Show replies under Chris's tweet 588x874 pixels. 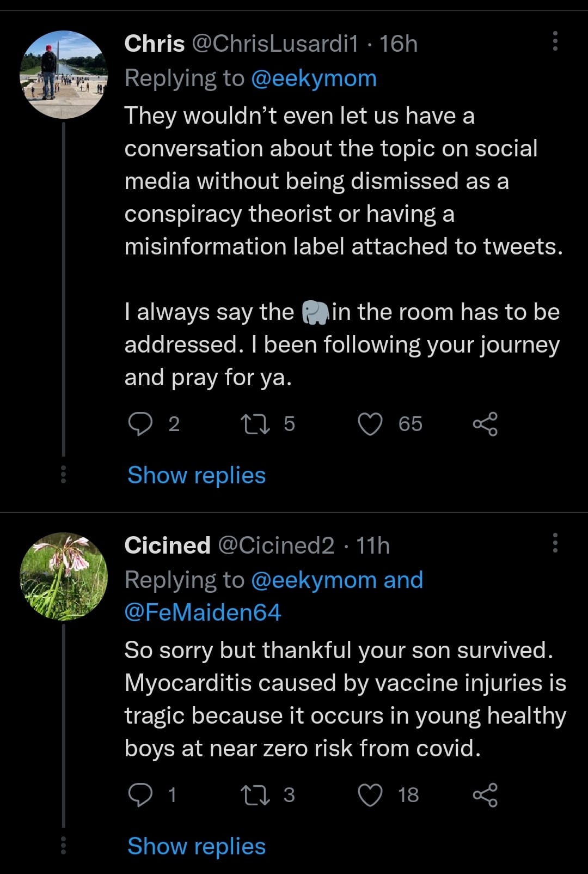tap(197, 475)
